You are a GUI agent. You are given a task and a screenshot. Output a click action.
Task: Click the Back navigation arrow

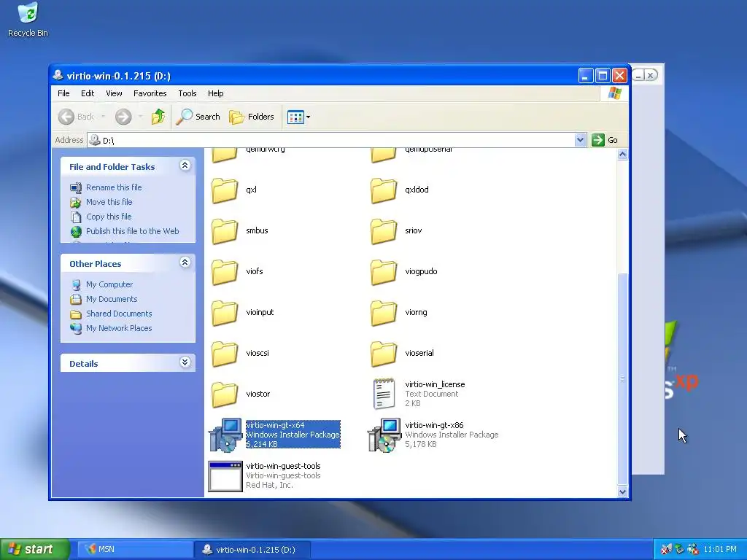point(66,117)
